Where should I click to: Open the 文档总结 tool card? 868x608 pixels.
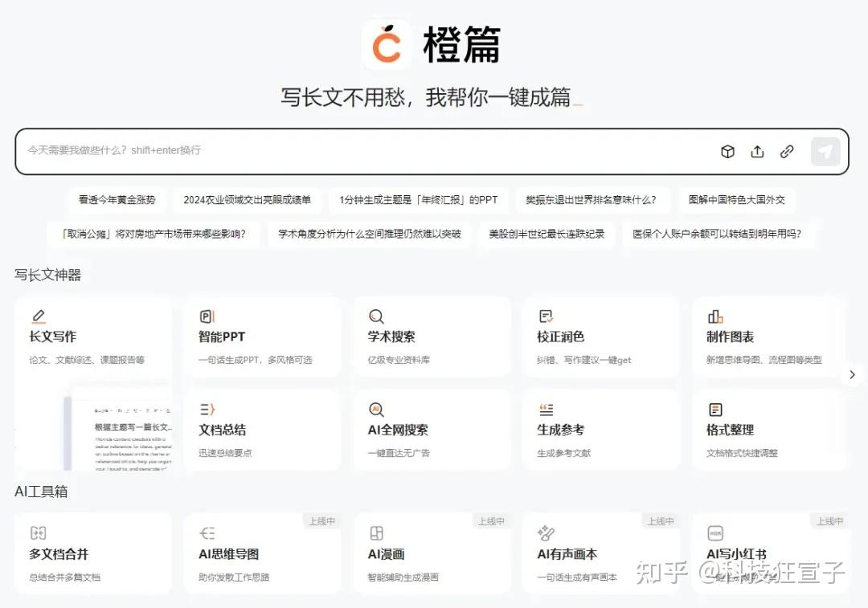262,430
